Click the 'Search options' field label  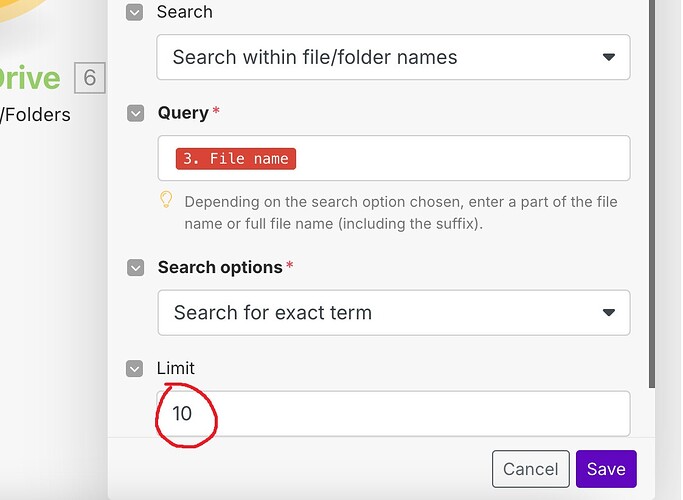click(220, 268)
